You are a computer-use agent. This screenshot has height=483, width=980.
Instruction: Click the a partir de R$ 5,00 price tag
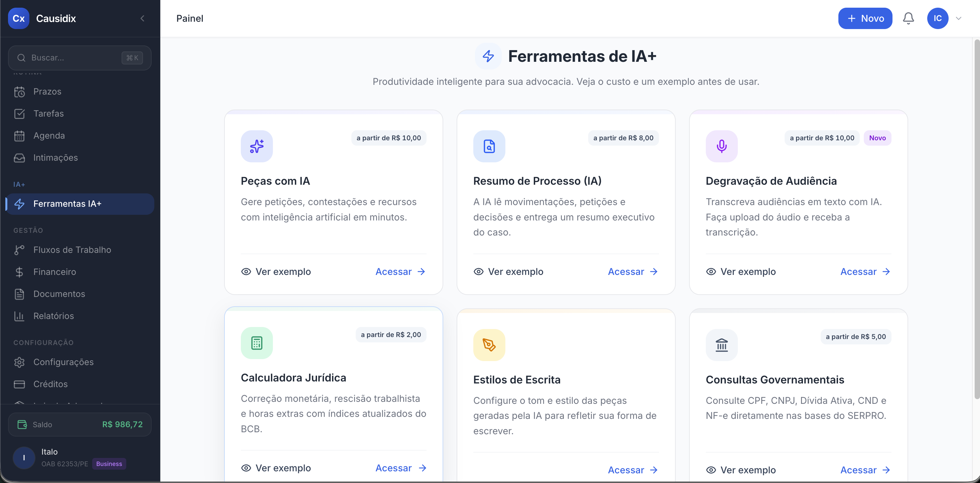click(856, 337)
